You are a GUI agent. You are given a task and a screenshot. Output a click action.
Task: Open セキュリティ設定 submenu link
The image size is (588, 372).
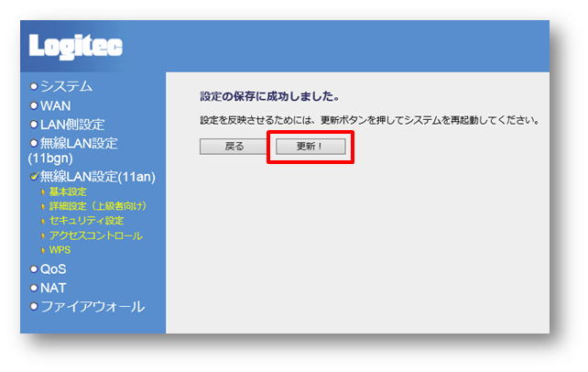click(x=87, y=221)
